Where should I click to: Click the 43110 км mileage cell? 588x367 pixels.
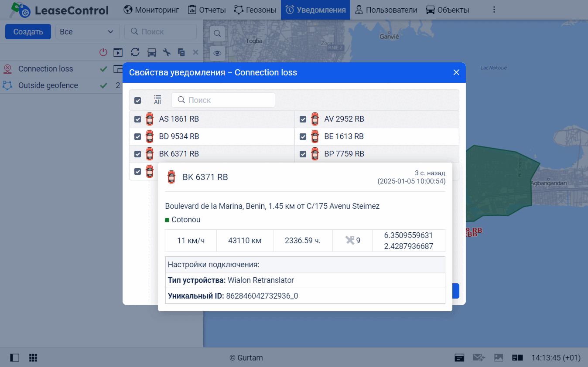pos(245,241)
